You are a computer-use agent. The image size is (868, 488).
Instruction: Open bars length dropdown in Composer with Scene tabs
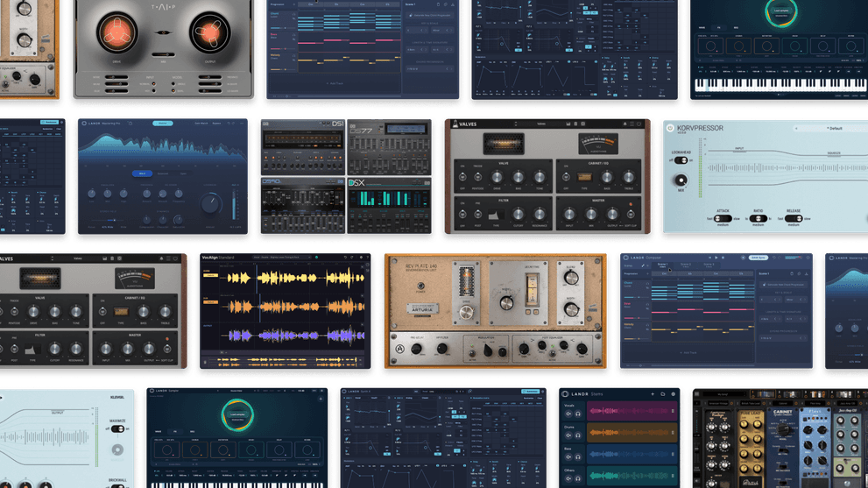pos(771,319)
